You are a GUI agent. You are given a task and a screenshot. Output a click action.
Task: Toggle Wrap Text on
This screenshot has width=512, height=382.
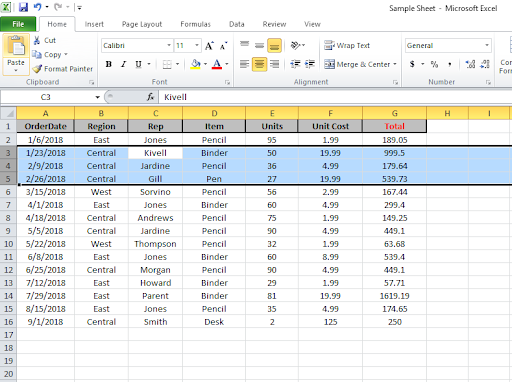(x=347, y=45)
